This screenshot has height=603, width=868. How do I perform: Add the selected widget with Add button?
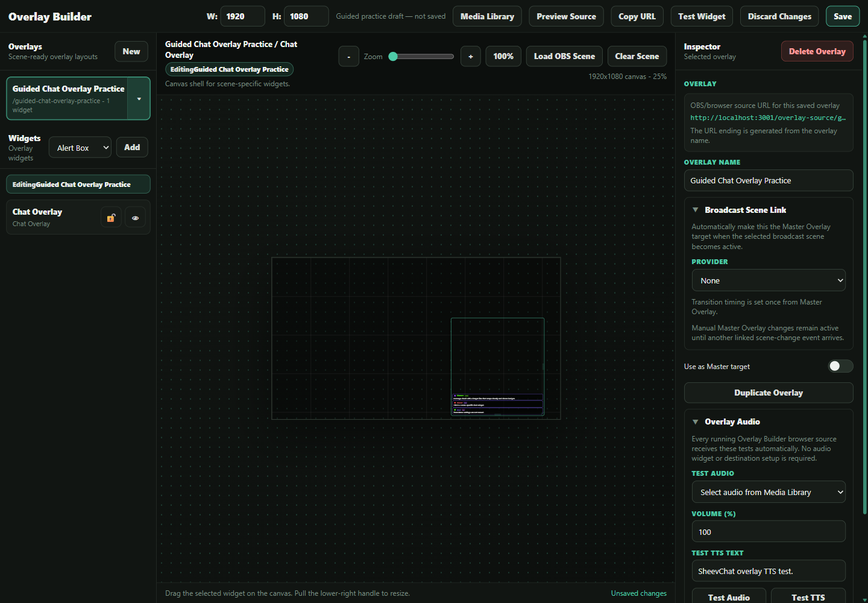pyautogui.click(x=132, y=147)
